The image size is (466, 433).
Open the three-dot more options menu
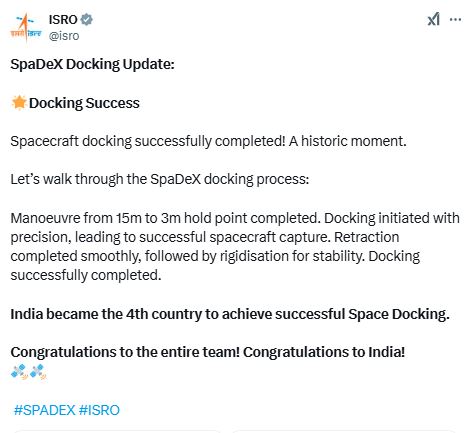(x=455, y=19)
